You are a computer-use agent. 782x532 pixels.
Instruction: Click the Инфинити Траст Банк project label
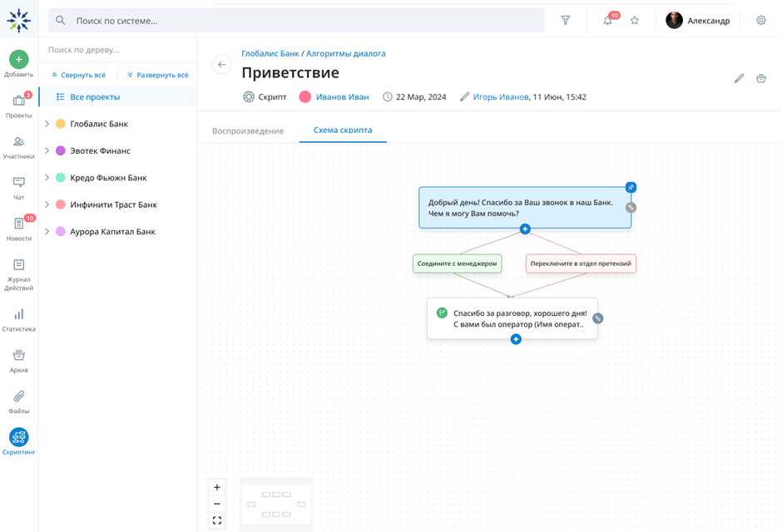[113, 204]
